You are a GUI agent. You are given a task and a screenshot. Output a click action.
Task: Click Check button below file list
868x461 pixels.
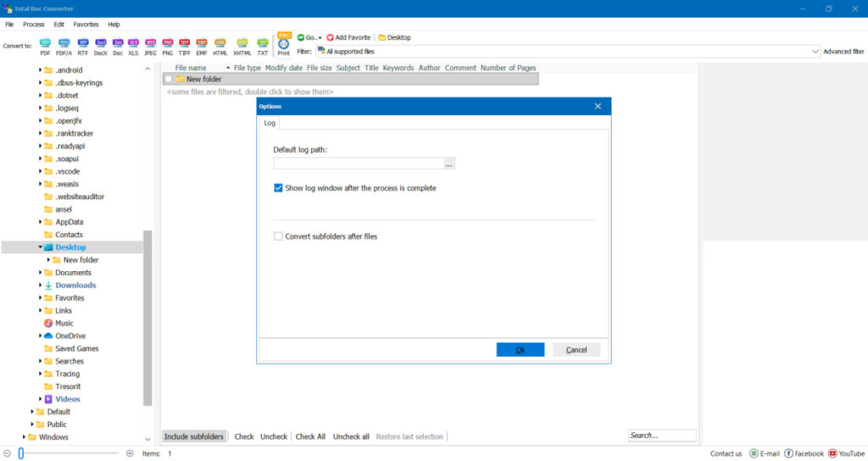coord(243,436)
